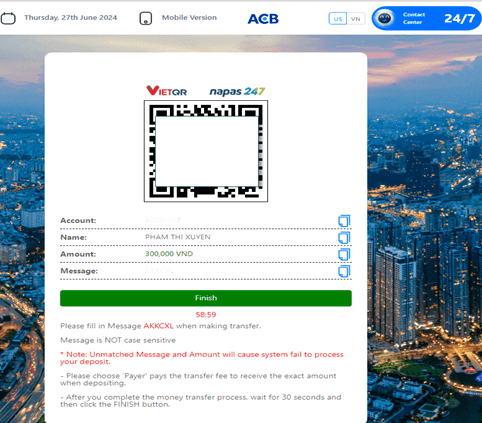Click the calendar icon beside the date
This screenshot has height=423, width=482.
[8, 18]
